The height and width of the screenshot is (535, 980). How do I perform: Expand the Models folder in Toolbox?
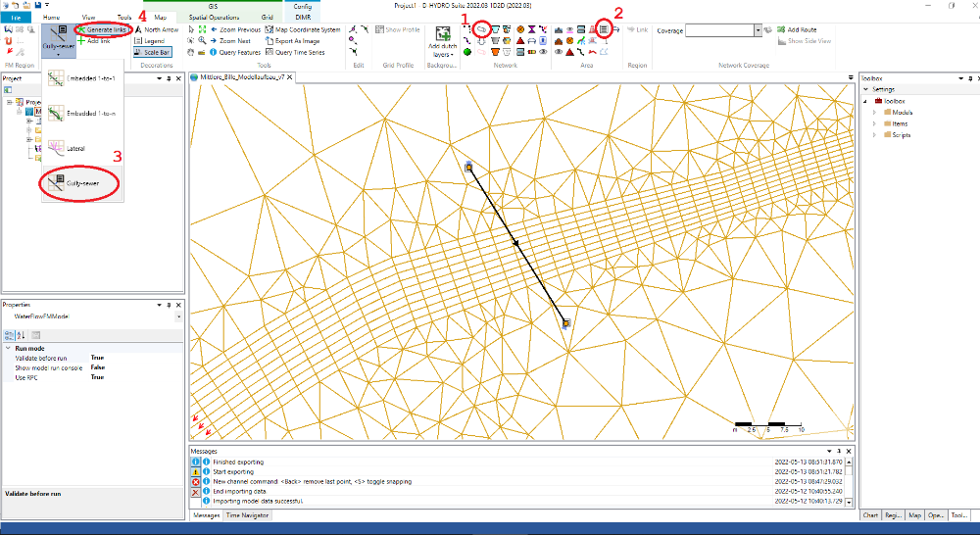[x=874, y=113]
